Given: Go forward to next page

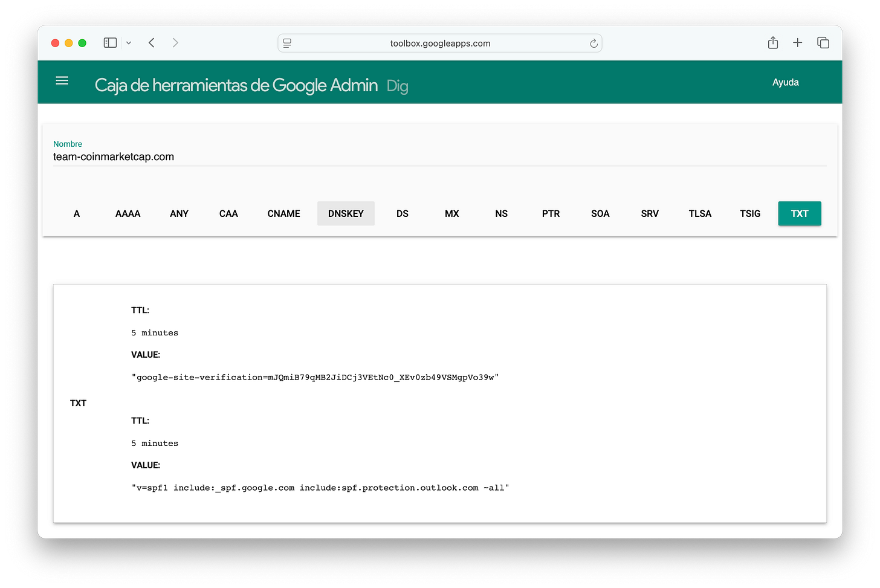Looking at the screenshot, I should [x=175, y=43].
